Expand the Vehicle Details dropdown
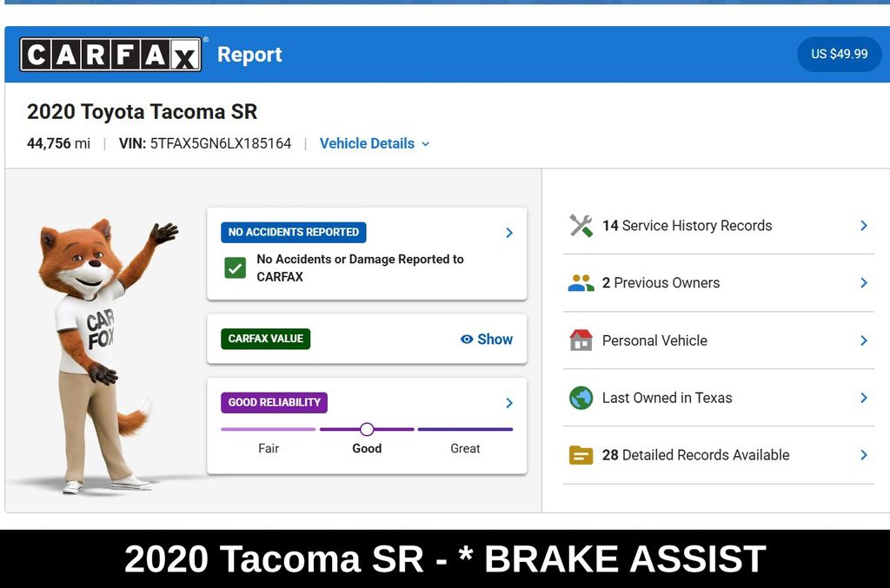Screen dimensions: 890x588 [374, 143]
